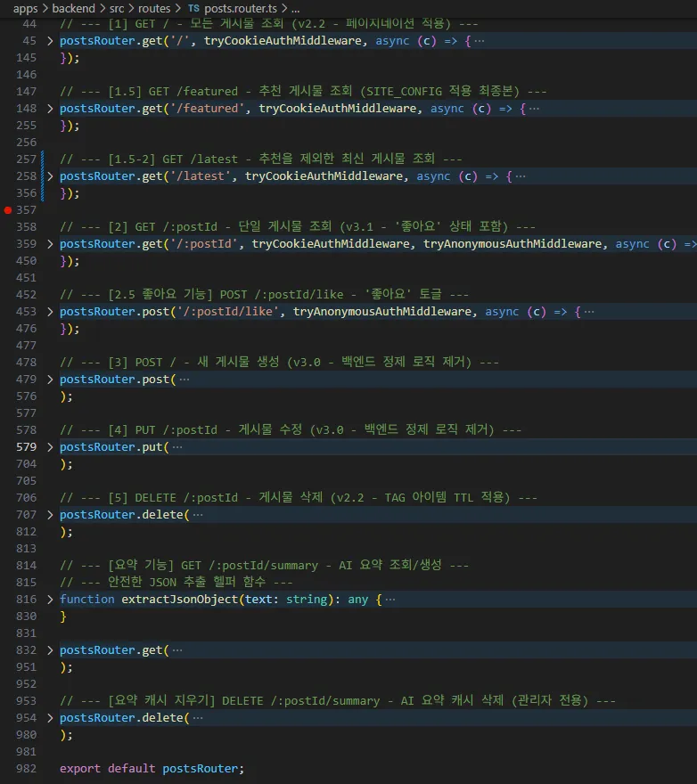This screenshot has height=784, width=697.
Task: Click the folded-code ellipsis on line 832
Action: point(177,650)
